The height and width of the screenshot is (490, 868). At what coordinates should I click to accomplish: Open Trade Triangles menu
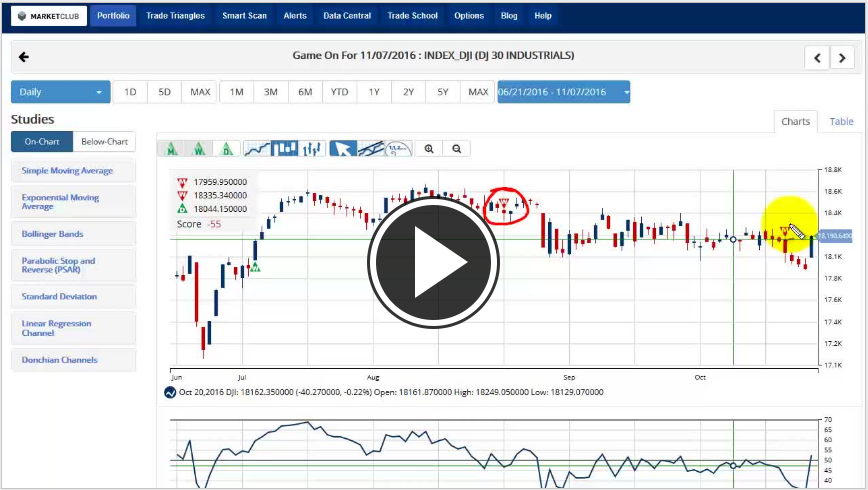(175, 16)
